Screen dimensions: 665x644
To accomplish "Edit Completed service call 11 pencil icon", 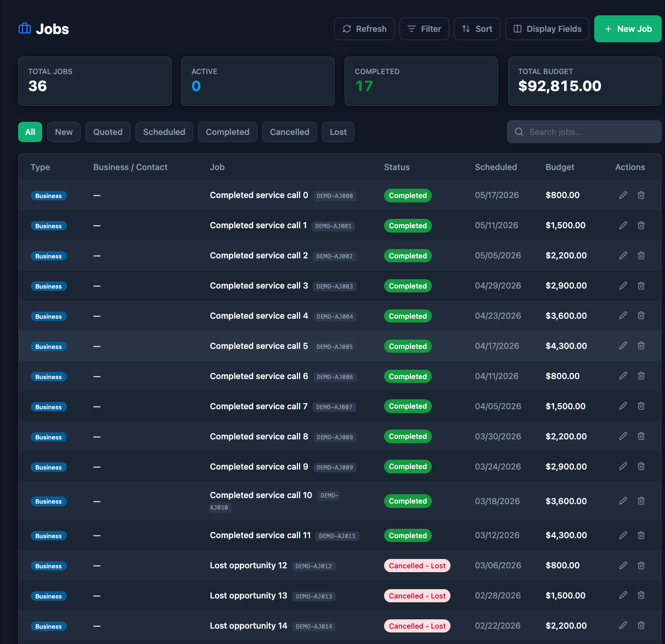I will coord(623,535).
